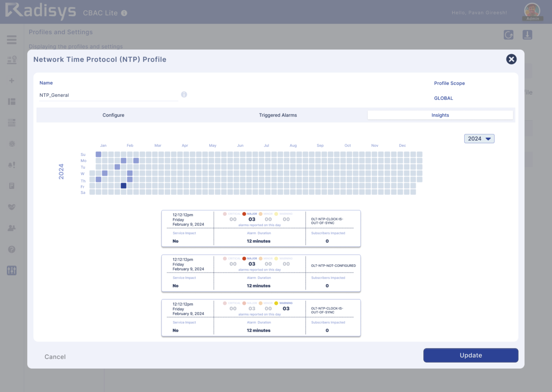Open the users icon in the sidebar

pos(12,228)
